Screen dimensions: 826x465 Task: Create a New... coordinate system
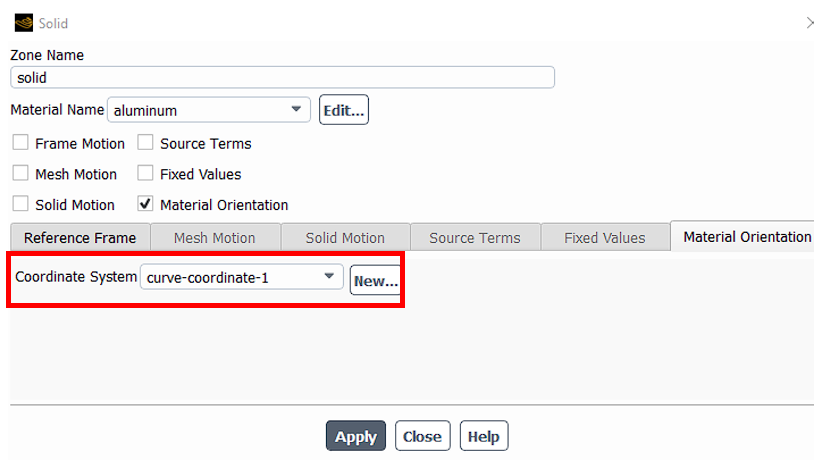[376, 281]
